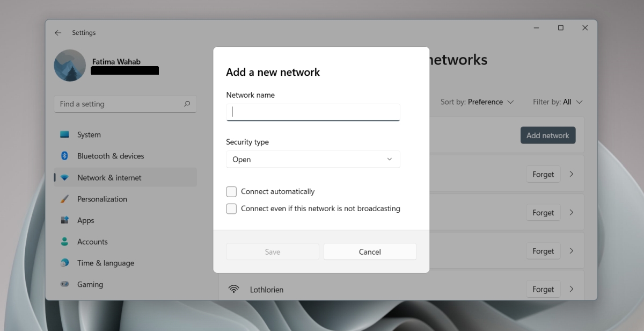Screen dimensions: 644x331
Task: Enable Connect automatically checkbox
Action: [231, 191]
